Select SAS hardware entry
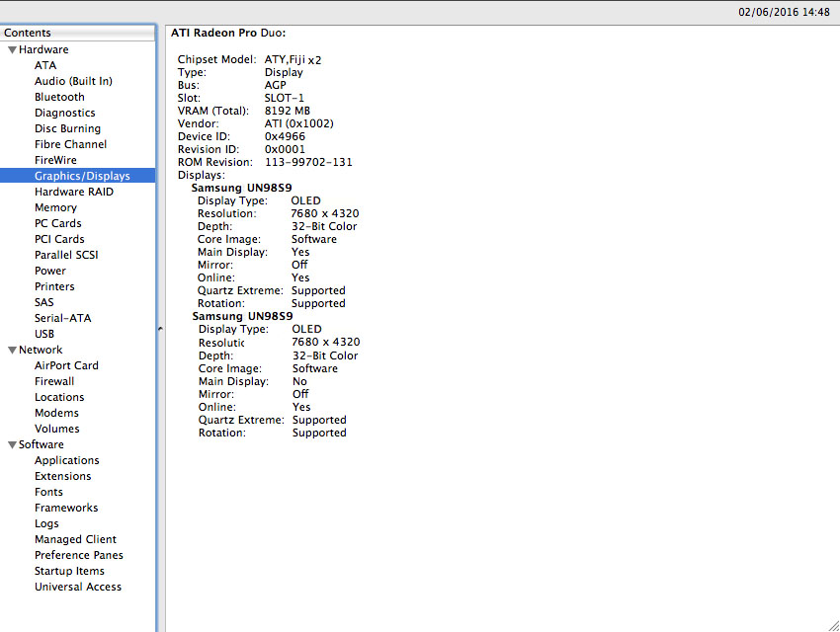 click(x=44, y=302)
